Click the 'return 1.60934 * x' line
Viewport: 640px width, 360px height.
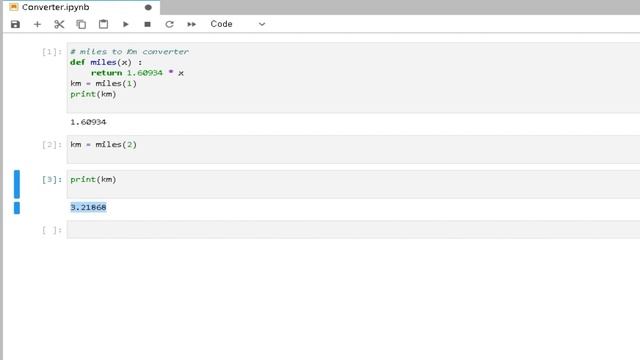tap(137, 73)
